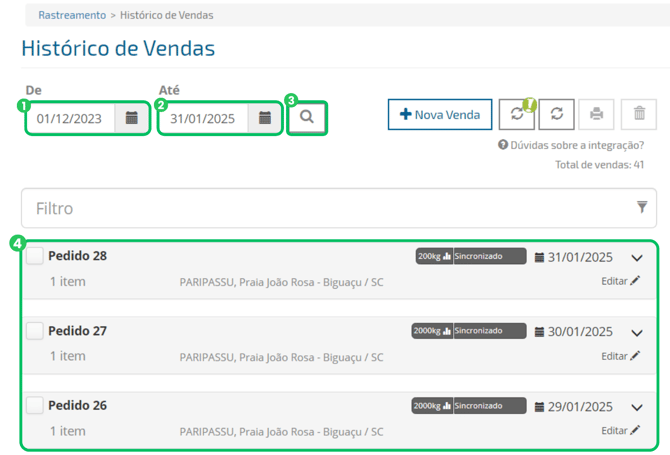The width and height of the screenshot is (670, 455).
Task: Click the printer icon button
Action: tap(597, 114)
